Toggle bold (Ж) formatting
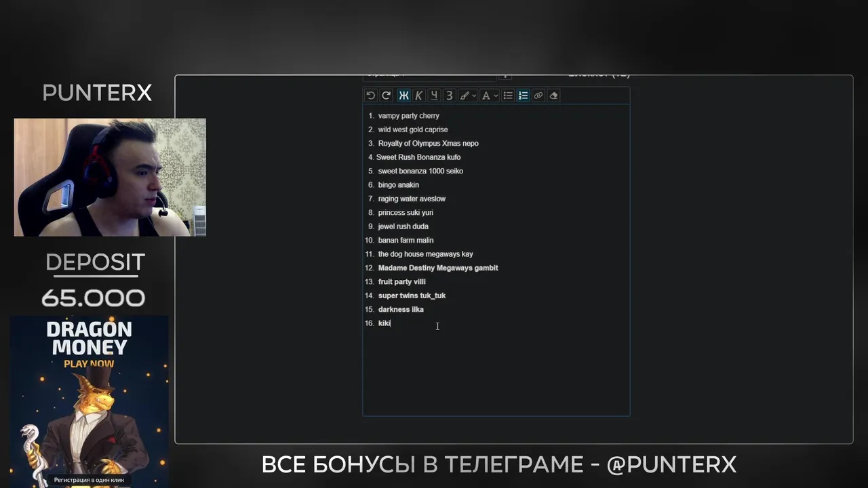868x488 pixels. coord(403,96)
